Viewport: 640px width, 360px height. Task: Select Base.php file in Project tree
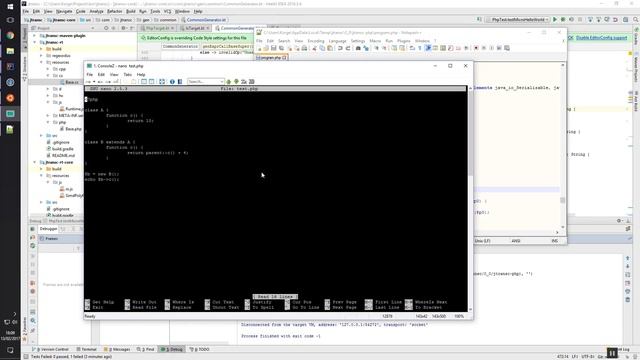point(71,129)
